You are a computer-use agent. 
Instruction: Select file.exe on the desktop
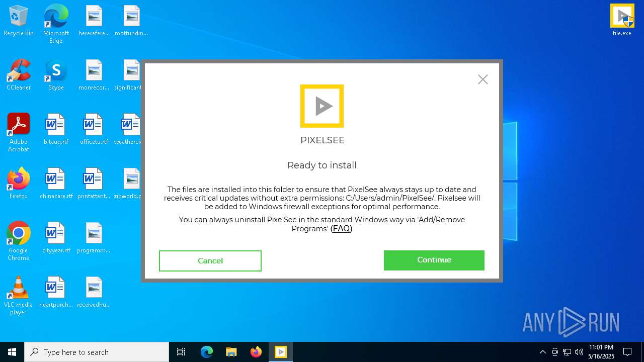coord(622,20)
